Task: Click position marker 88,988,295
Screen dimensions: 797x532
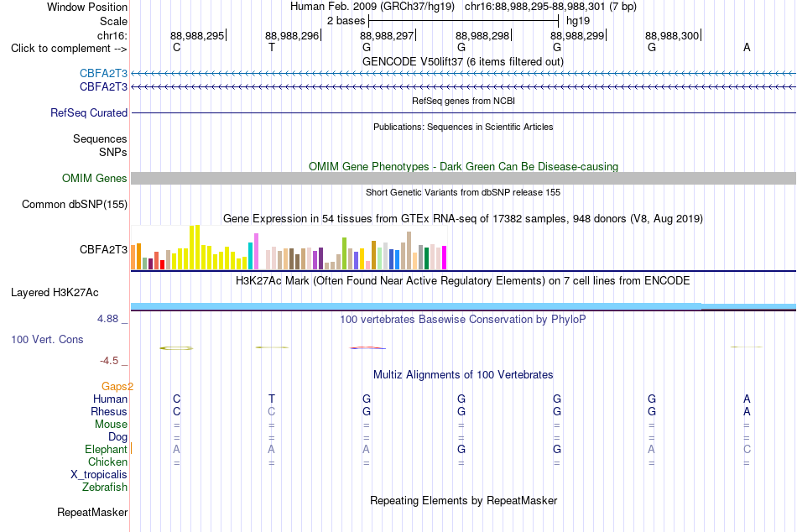Action: pyautogui.click(x=197, y=35)
